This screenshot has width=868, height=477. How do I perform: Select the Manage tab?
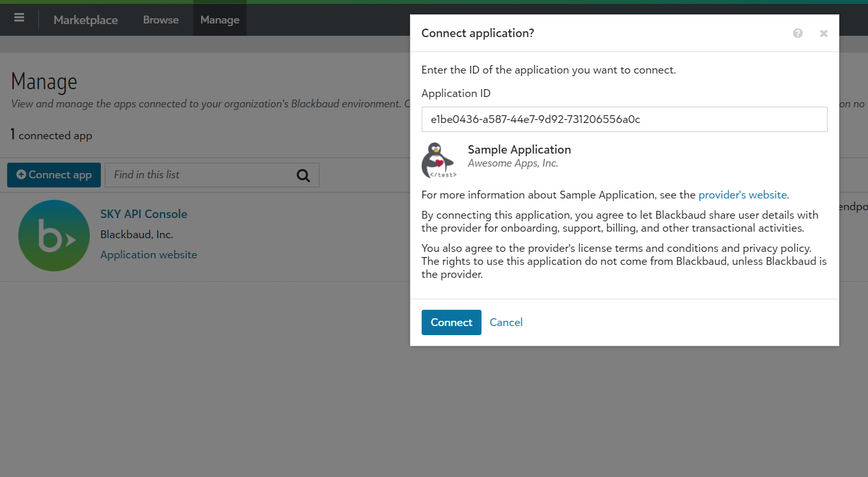click(x=220, y=20)
